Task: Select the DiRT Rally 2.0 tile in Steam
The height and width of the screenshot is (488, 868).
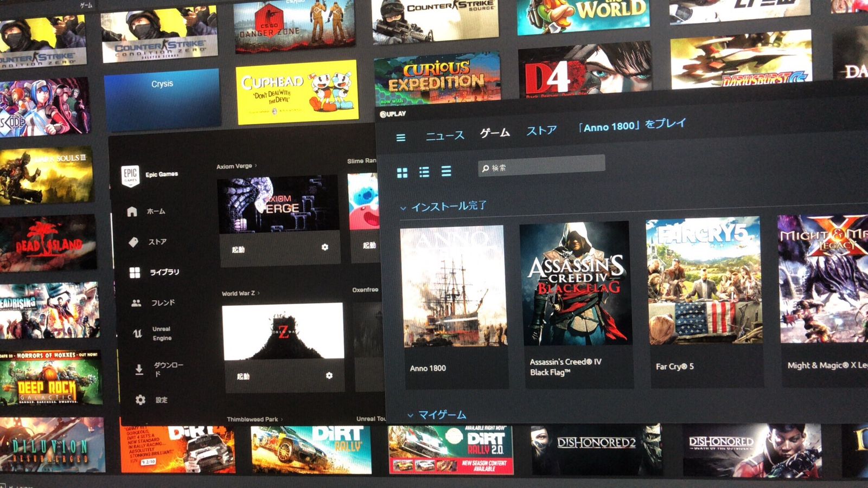Action: click(x=450, y=450)
